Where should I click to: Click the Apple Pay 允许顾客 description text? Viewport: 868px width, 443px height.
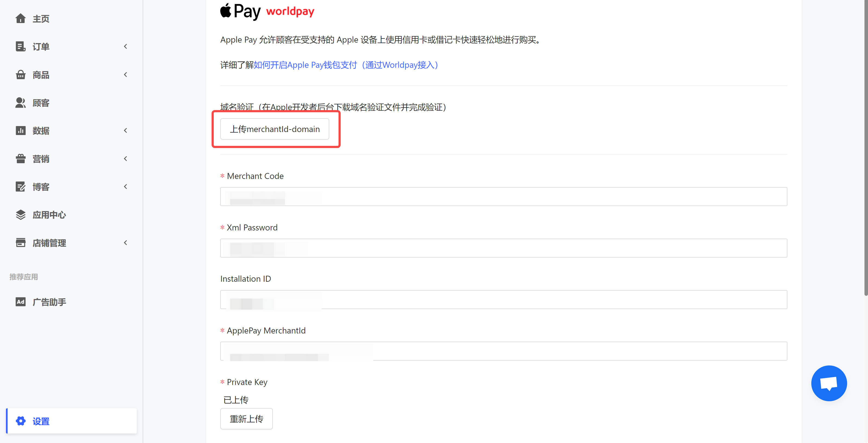pos(380,40)
